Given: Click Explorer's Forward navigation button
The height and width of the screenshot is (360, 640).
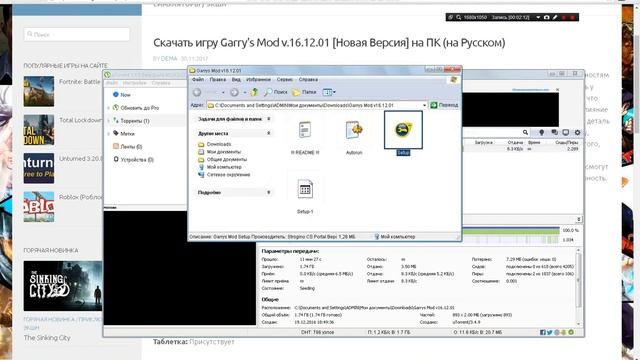Looking at the screenshot, I should (x=234, y=92).
